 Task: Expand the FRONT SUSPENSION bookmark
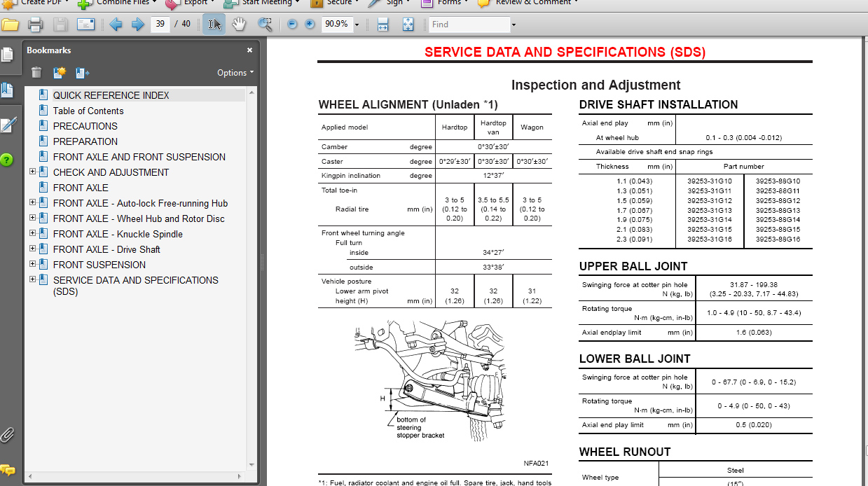32,265
